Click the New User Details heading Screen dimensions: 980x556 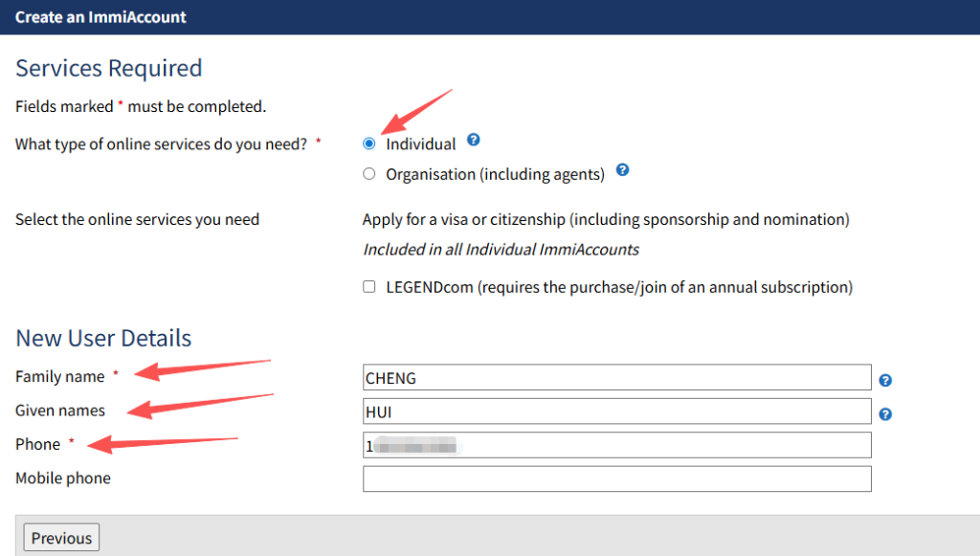pyautogui.click(x=103, y=338)
